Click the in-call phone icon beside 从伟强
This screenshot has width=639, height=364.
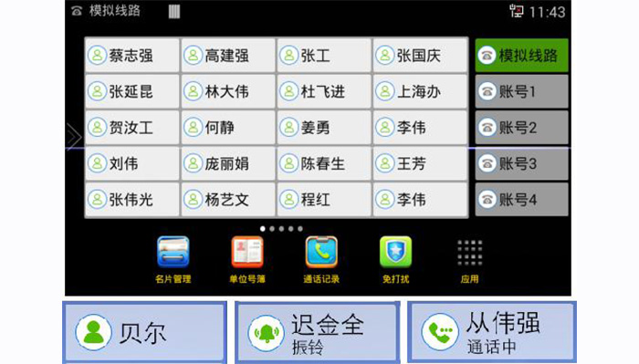pos(440,332)
